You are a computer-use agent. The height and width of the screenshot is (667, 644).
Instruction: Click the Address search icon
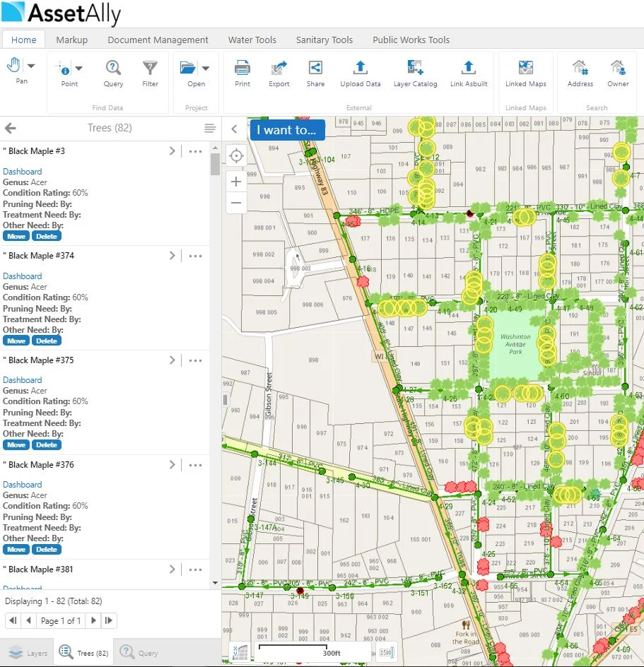(x=580, y=68)
